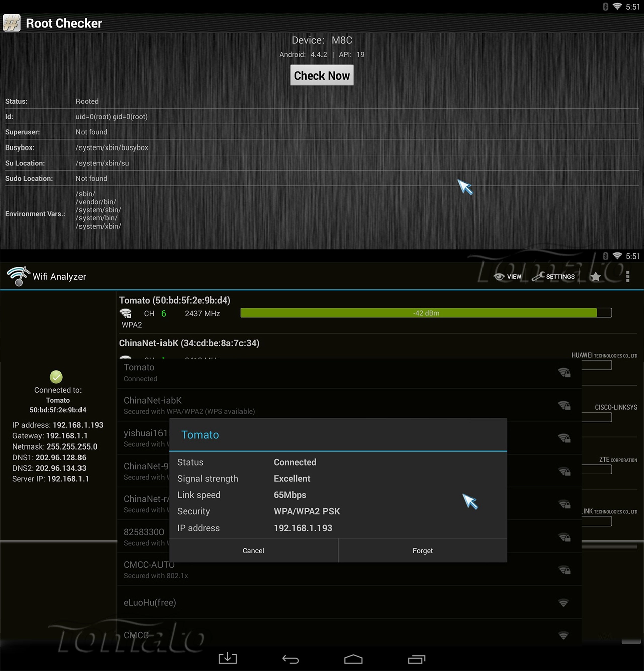The height and width of the screenshot is (671, 644).
Task: Click wifi icon beside CH 6
Action: [x=126, y=313]
